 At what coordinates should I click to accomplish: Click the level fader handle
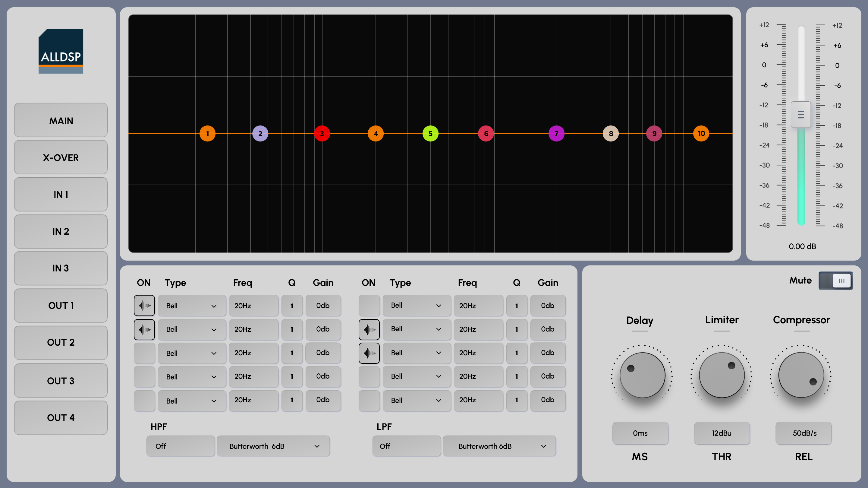[800, 115]
